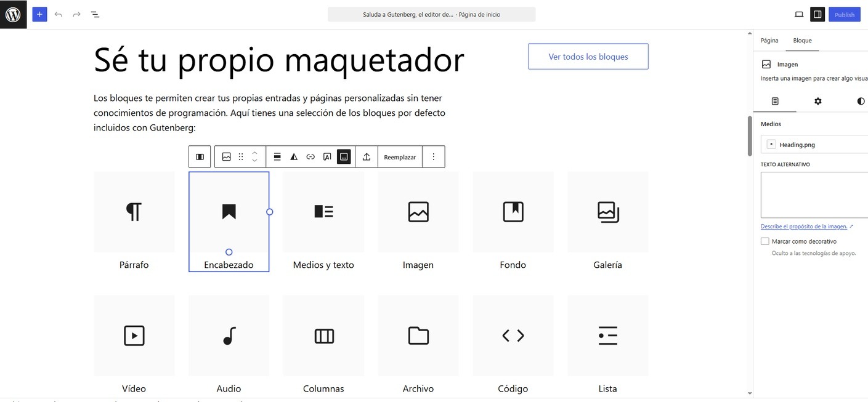Click the block drag handle

(x=241, y=157)
